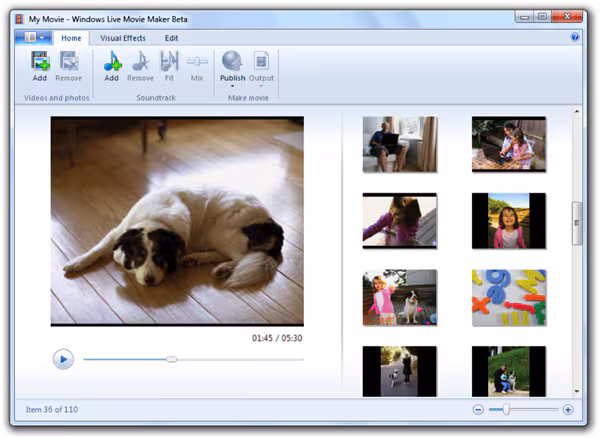Expand the Publish dropdown arrow

click(x=232, y=86)
